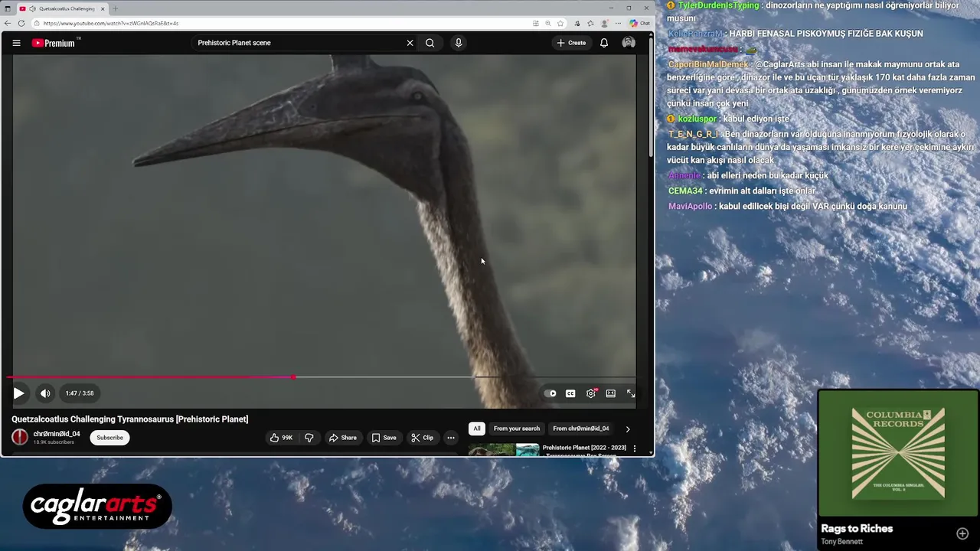Open the YouTube hamburger guide menu
Image resolution: width=980 pixels, height=551 pixels.
(x=16, y=43)
